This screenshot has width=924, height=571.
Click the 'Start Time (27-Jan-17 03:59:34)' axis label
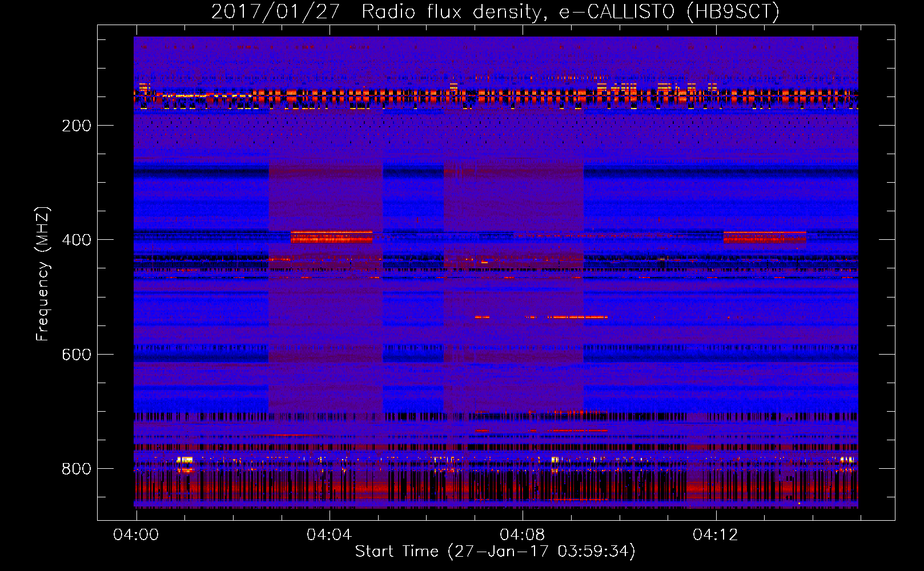click(x=495, y=552)
